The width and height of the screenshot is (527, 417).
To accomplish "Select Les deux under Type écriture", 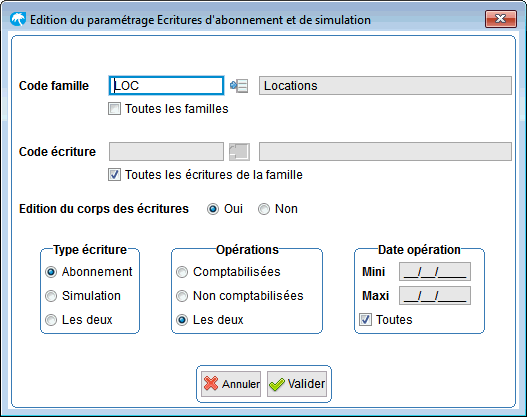I will (51, 320).
